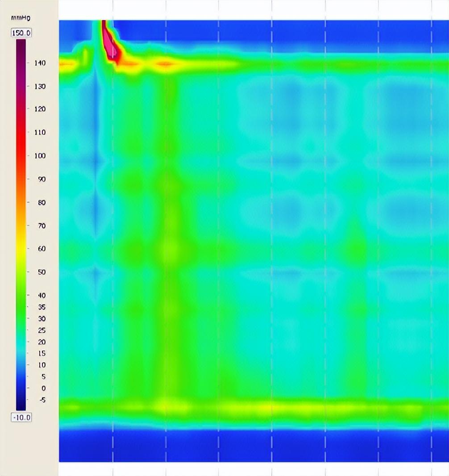
Task: Select the 100 tick on the pressure scale
Action: click(x=41, y=156)
